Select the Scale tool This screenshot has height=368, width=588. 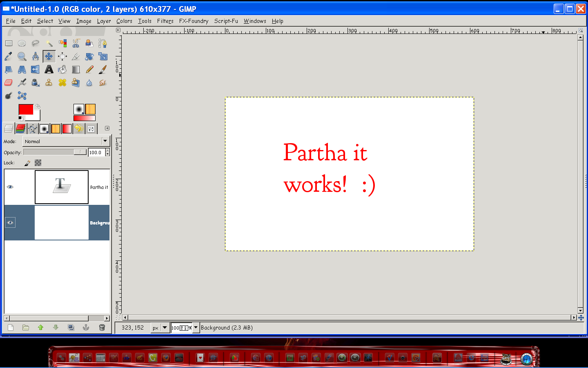pyautogui.click(x=103, y=56)
